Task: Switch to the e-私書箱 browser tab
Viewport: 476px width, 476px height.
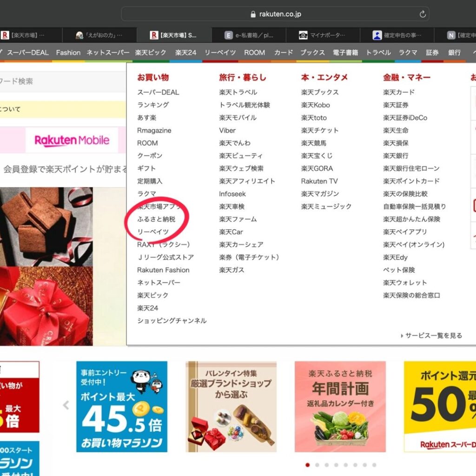Action: [249, 35]
